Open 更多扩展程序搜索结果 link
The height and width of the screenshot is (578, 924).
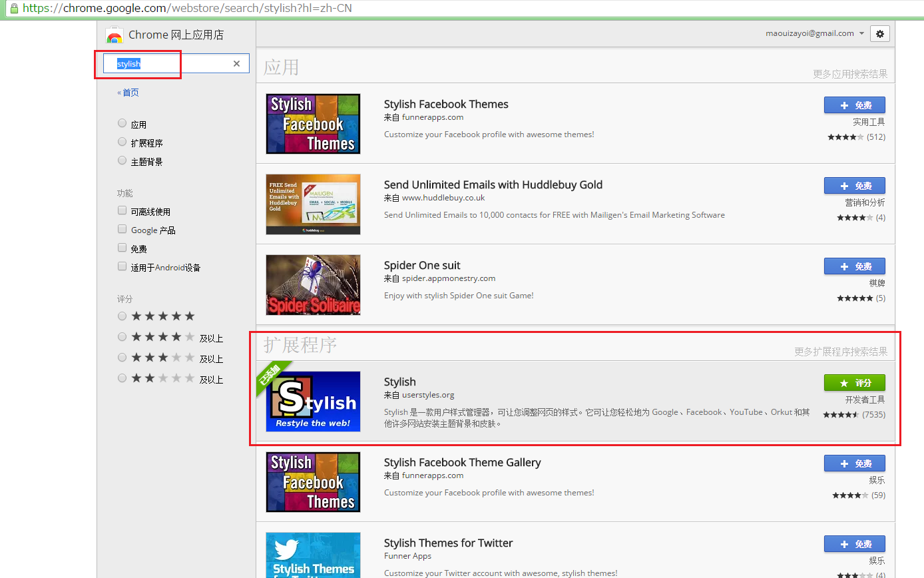tap(841, 352)
